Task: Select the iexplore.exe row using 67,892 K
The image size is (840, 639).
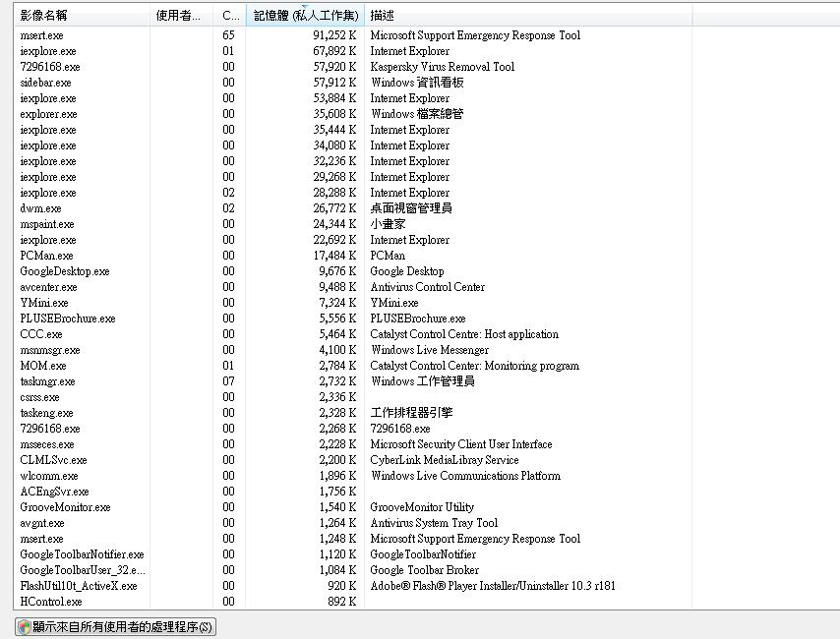Action: tap(353, 51)
